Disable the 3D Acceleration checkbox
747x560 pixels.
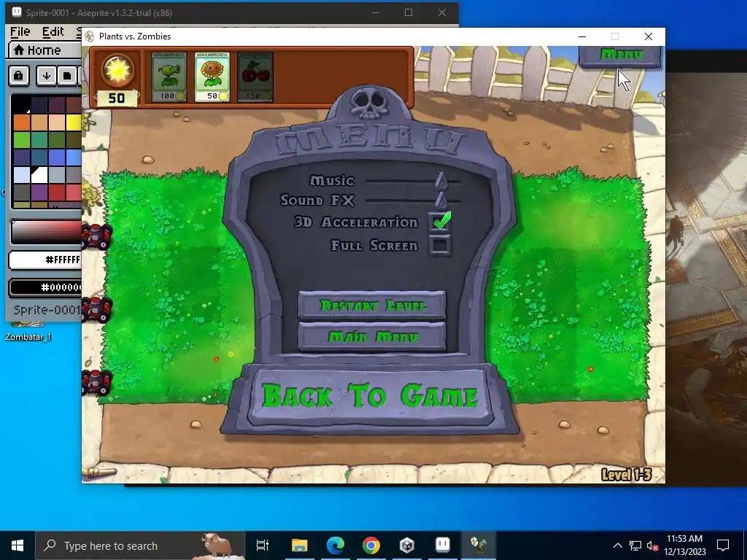coord(440,222)
